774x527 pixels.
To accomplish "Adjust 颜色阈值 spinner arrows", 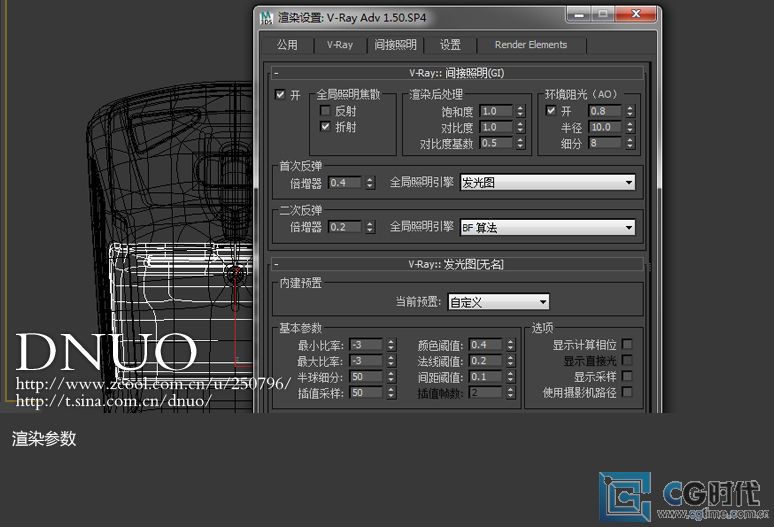I will click(510, 344).
